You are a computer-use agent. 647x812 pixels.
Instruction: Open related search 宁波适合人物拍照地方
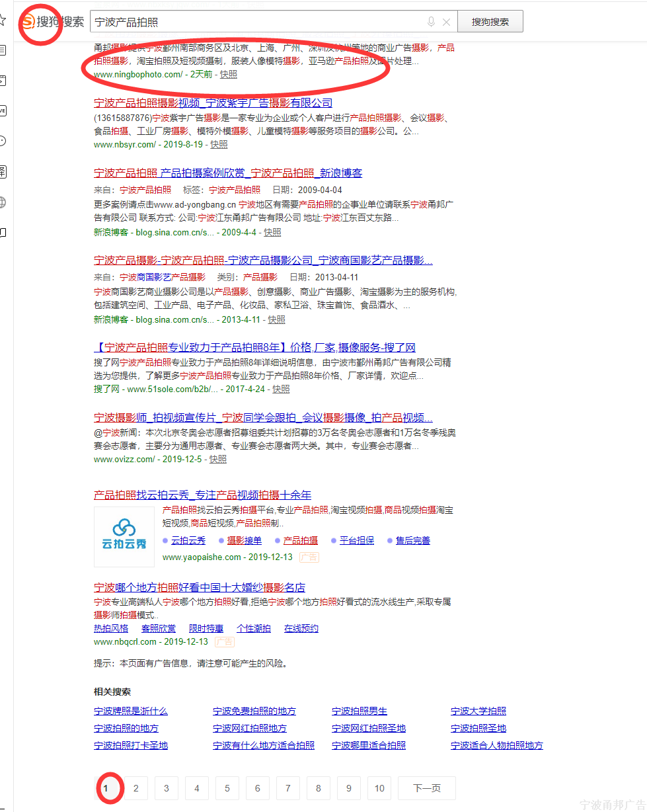coord(497,746)
